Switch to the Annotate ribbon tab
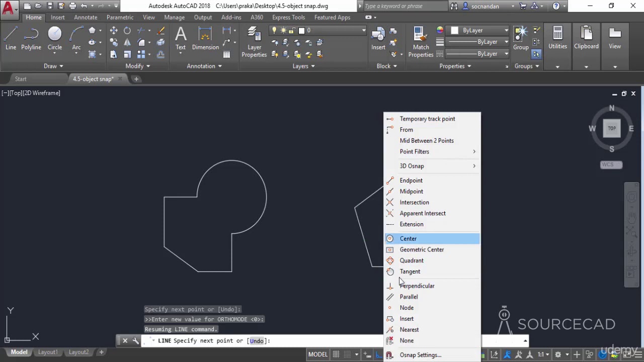This screenshot has width=644, height=362. (x=86, y=17)
